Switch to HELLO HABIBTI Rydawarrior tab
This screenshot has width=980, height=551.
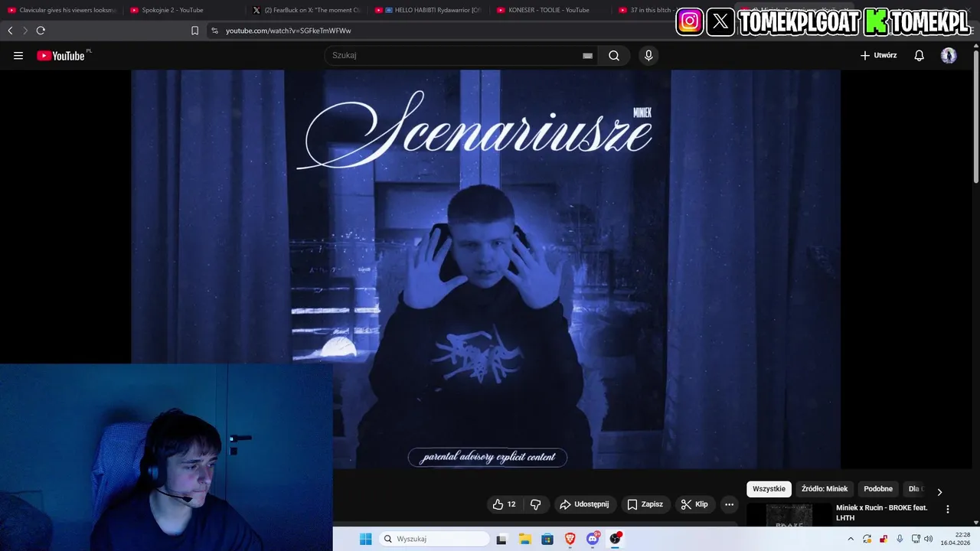coord(428,10)
